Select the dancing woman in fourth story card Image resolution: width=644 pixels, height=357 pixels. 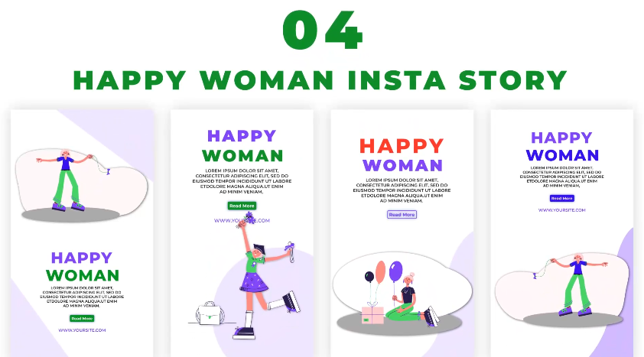pos(577,284)
